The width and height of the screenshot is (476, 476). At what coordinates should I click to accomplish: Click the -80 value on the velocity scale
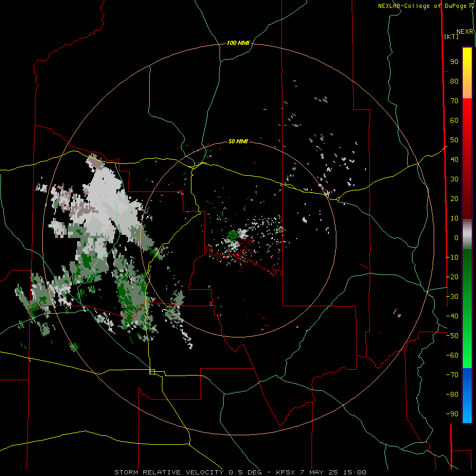click(x=452, y=395)
